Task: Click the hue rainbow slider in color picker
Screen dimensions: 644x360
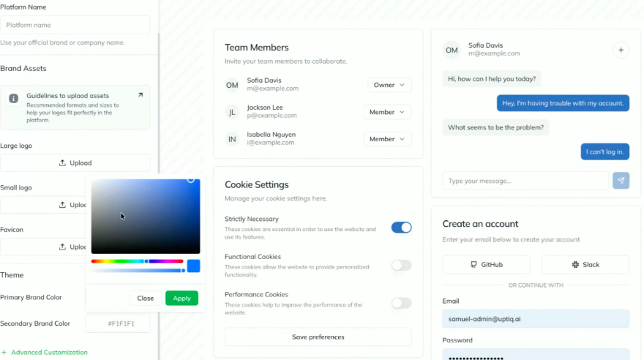Action: [137, 261]
